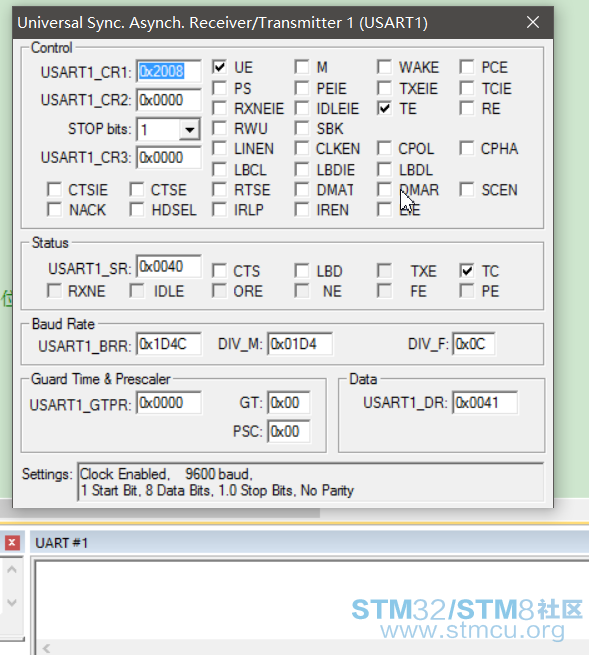589x655 pixels.
Task: Close the USART1 dialog window
Action: (533, 22)
